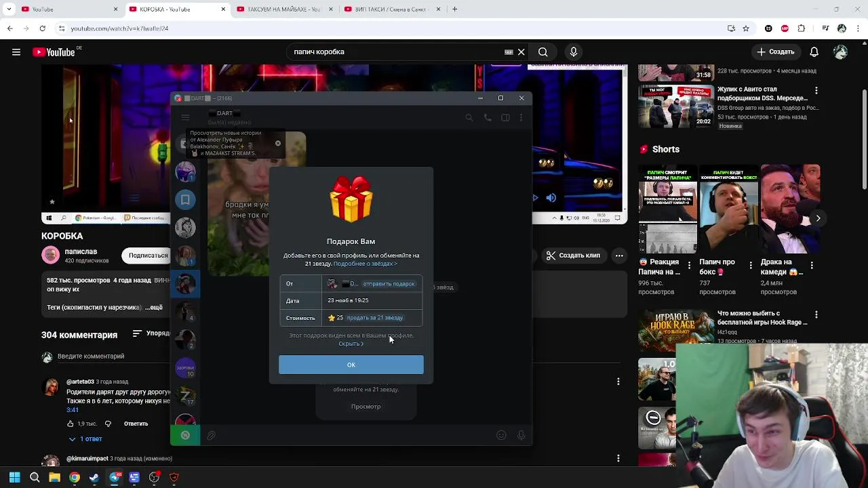Subscribe to папислав channel

(x=147, y=256)
